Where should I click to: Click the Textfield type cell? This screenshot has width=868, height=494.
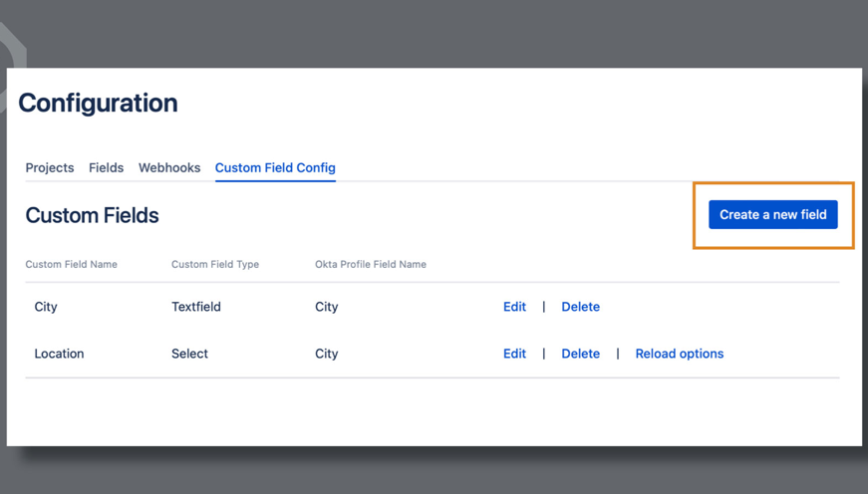click(196, 307)
